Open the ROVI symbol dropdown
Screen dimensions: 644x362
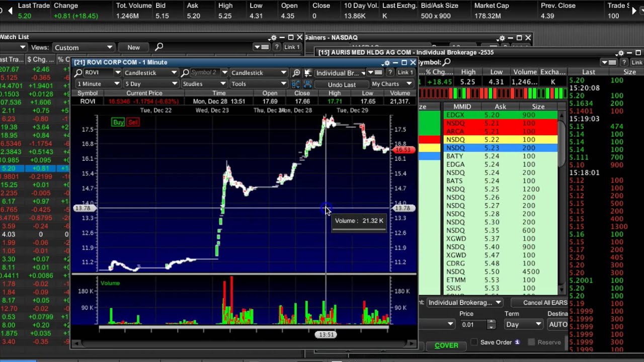coord(118,73)
